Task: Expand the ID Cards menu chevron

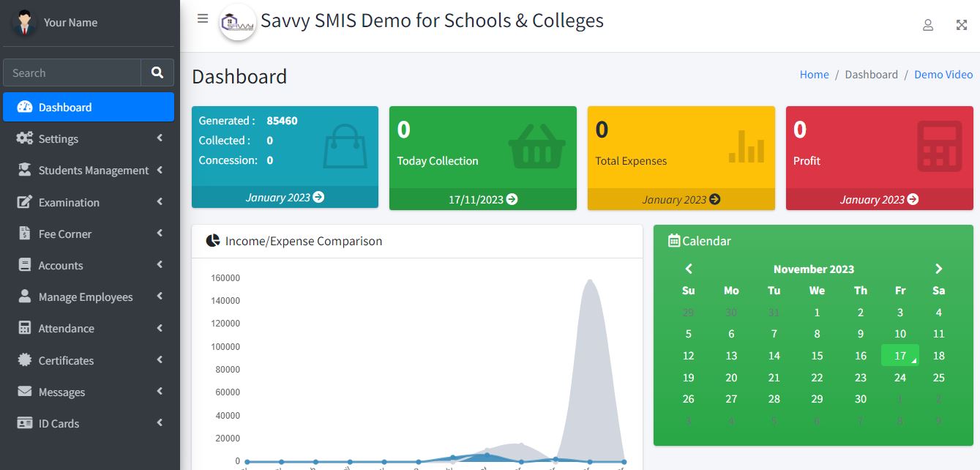Action: tap(160, 422)
